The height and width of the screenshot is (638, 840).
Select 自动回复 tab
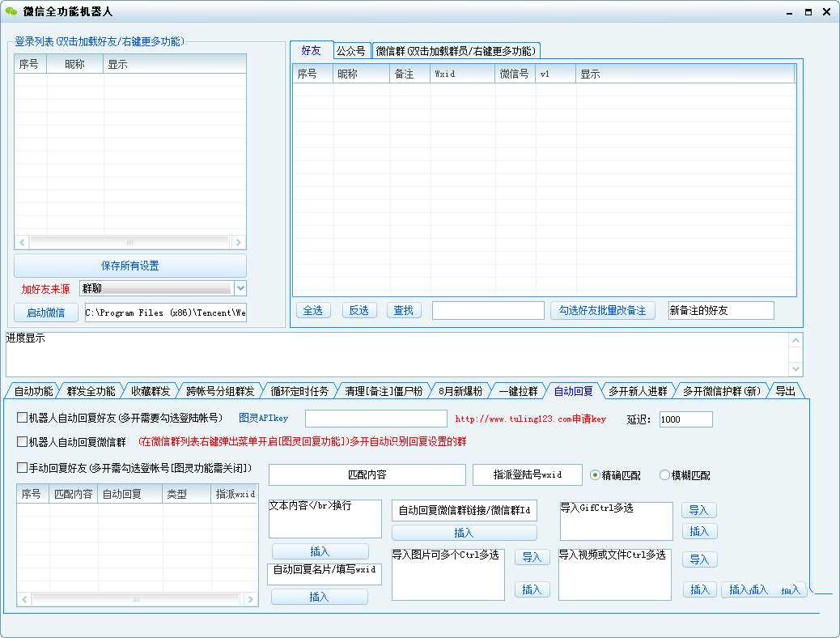[x=573, y=391]
